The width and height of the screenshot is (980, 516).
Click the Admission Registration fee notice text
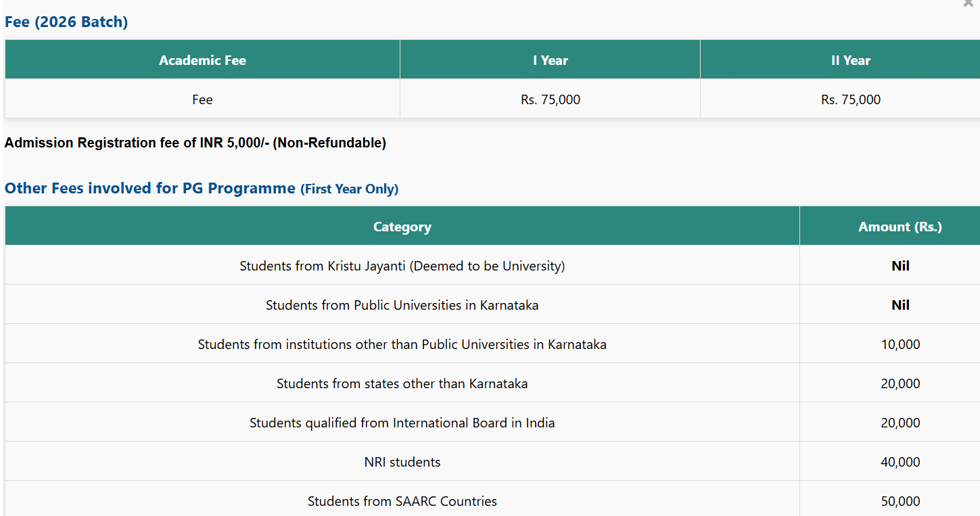pos(195,143)
